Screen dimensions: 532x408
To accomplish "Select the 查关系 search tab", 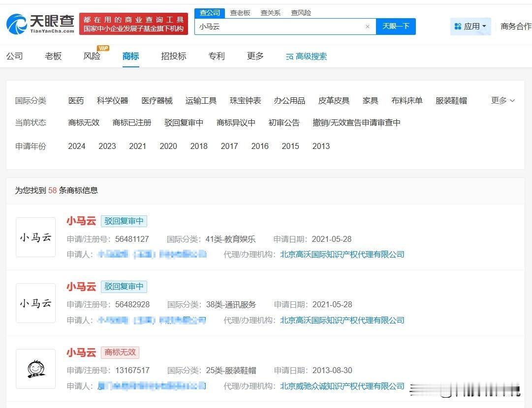I will click(x=270, y=13).
